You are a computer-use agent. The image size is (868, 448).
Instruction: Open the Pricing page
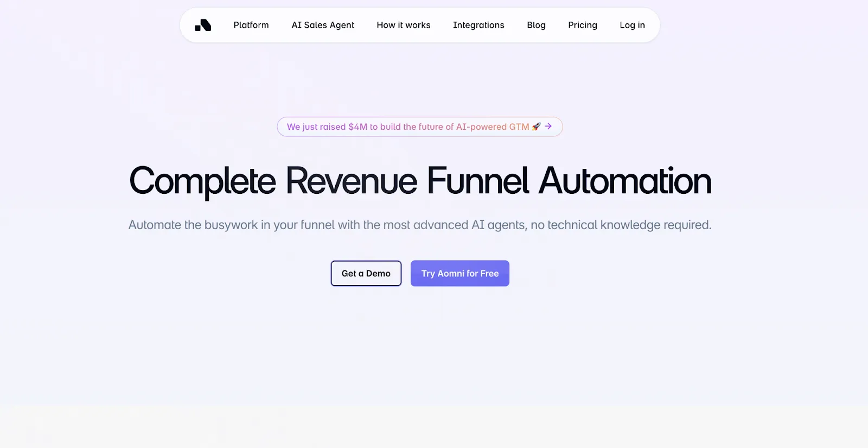(x=583, y=25)
